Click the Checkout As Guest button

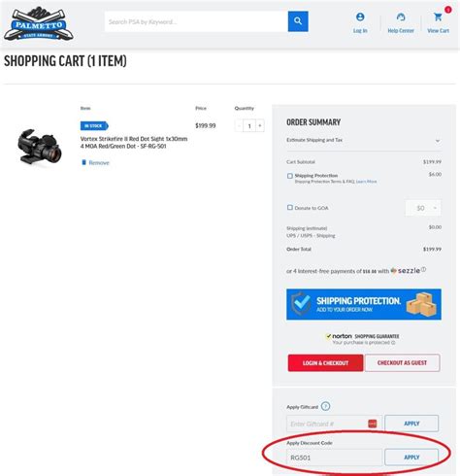pyautogui.click(x=402, y=363)
